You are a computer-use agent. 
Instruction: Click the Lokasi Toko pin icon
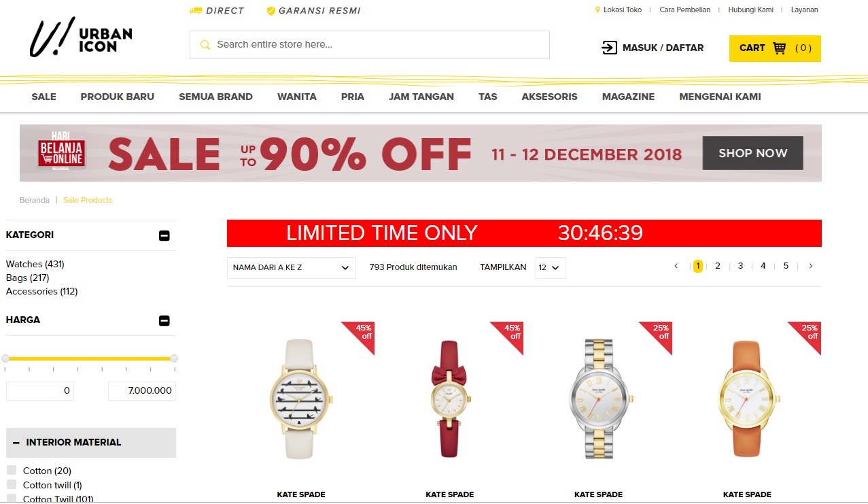point(598,10)
